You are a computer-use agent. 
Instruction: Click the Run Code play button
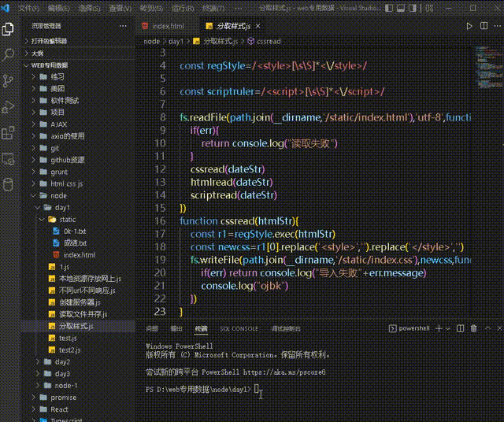pyautogui.click(x=469, y=26)
